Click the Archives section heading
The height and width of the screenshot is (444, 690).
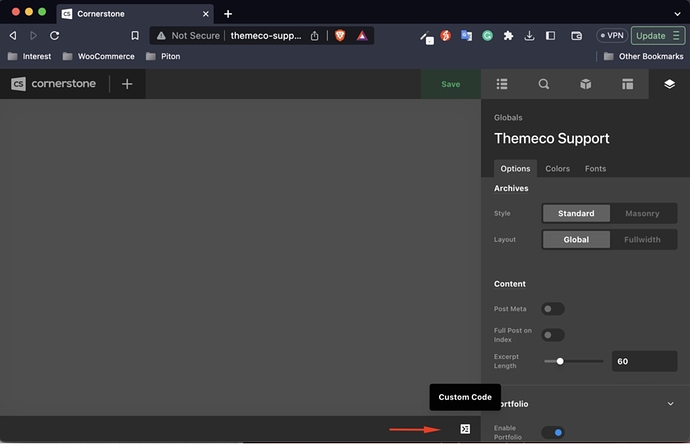click(511, 188)
